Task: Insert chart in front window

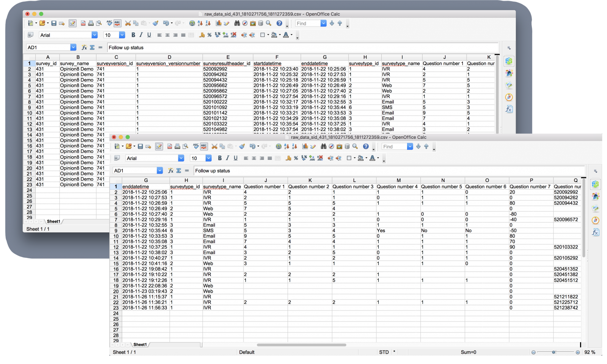Action: pyautogui.click(x=305, y=147)
